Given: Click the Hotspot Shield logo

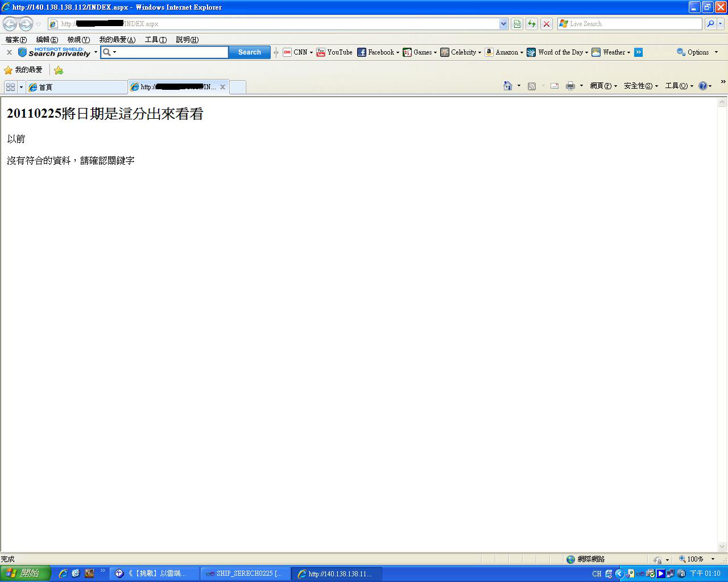Looking at the screenshot, I should point(55,52).
